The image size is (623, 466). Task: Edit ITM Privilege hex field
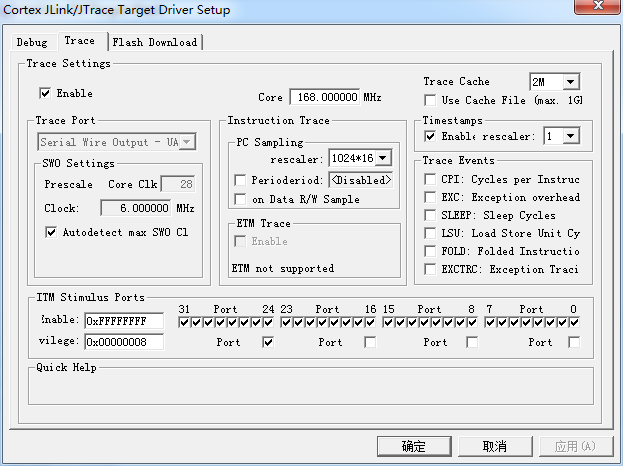[x=124, y=342]
